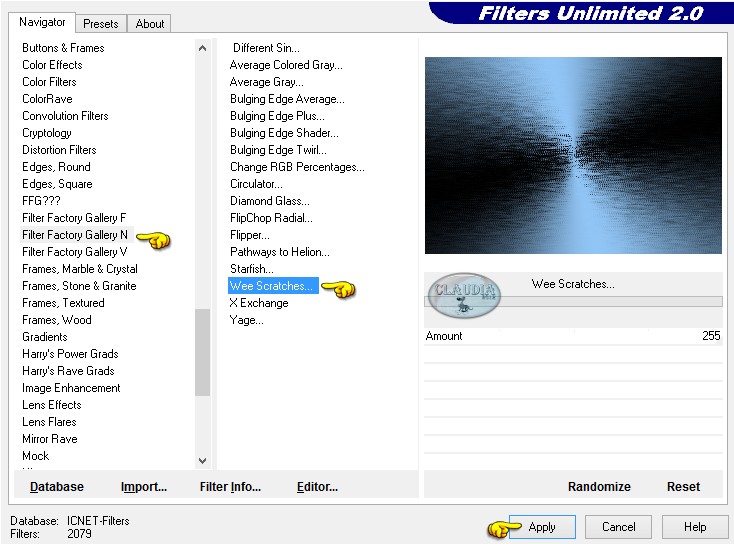Choose the ColorRave category
Screen dimensions: 734x544
click(x=47, y=99)
